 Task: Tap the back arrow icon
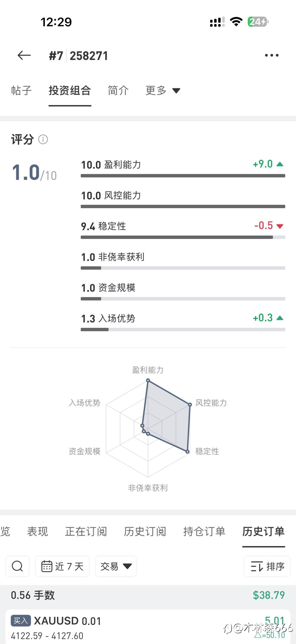(24, 55)
